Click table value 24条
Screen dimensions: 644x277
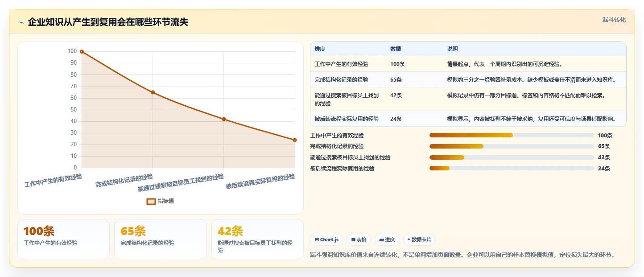pyautogui.click(x=396, y=119)
